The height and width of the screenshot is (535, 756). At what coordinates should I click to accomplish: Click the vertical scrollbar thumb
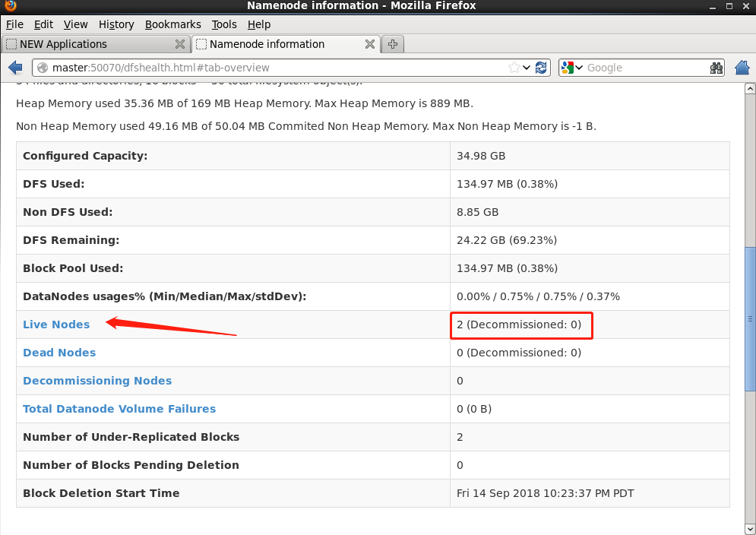coord(750,319)
